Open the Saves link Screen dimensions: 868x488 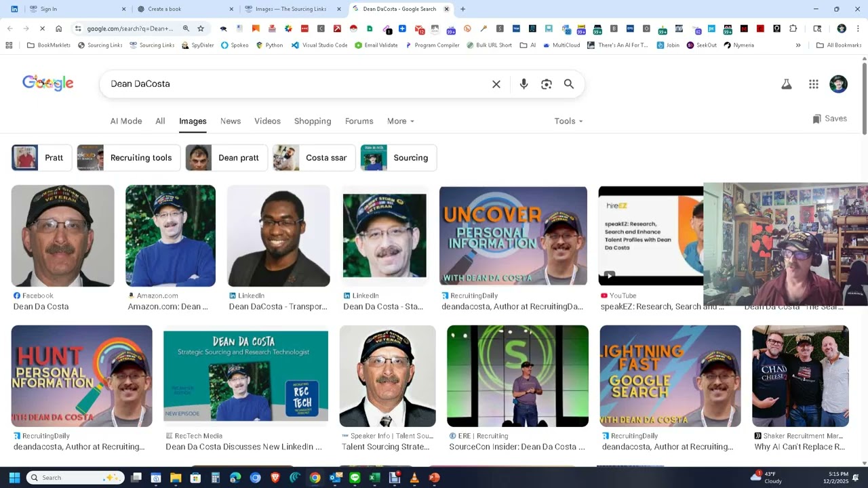(829, 119)
